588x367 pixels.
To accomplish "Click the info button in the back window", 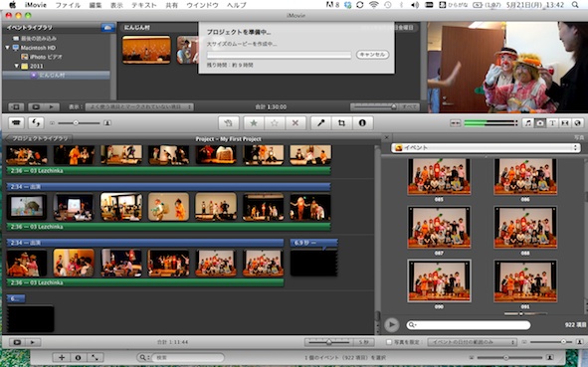I will point(78,358).
